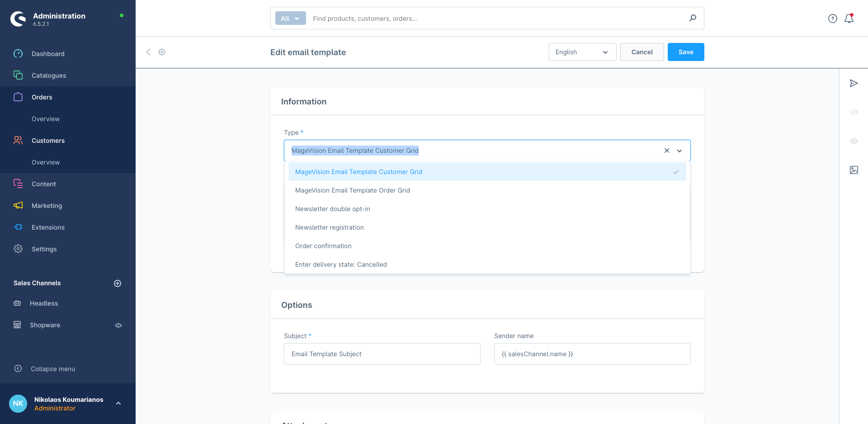Select MageVision Email Template Customer Grid option

(x=487, y=172)
